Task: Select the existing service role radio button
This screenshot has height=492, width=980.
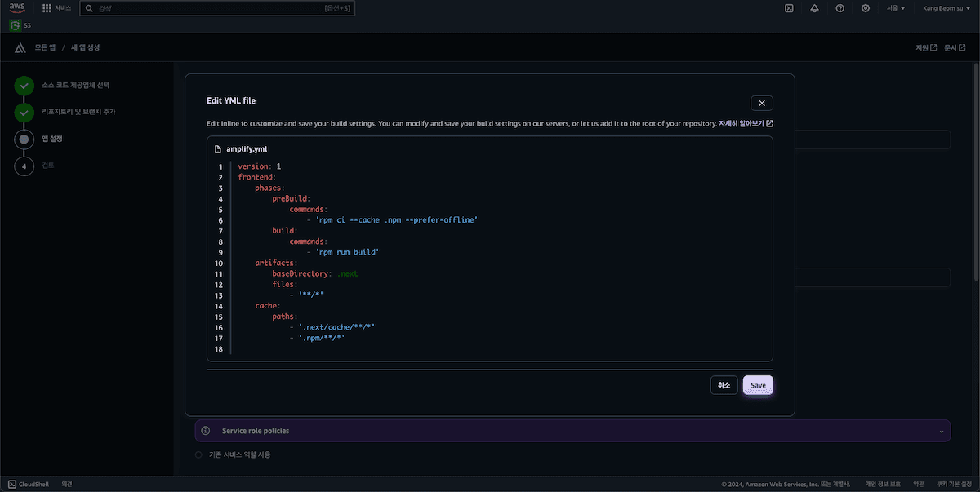Action: click(199, 454)
